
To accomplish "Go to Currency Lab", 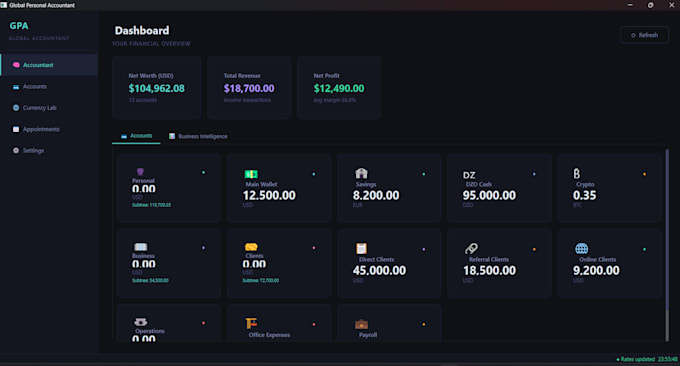I will [49, 108].
